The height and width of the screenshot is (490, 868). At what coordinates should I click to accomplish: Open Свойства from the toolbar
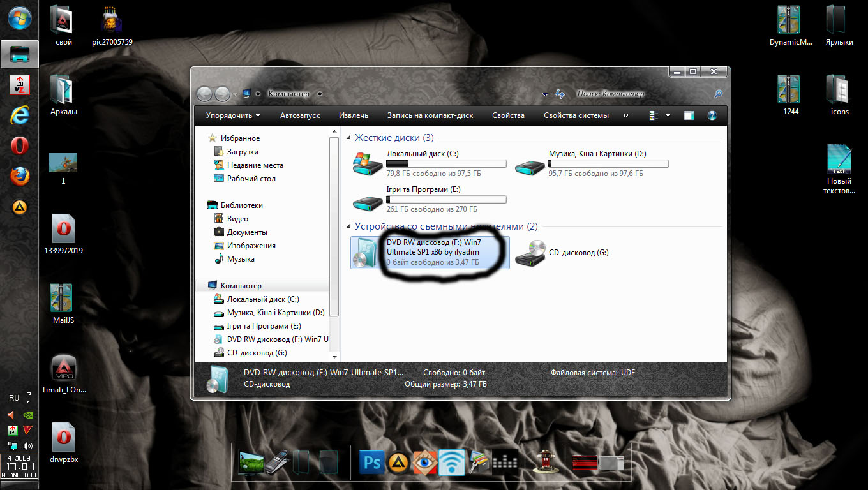[x=509, y=115]
